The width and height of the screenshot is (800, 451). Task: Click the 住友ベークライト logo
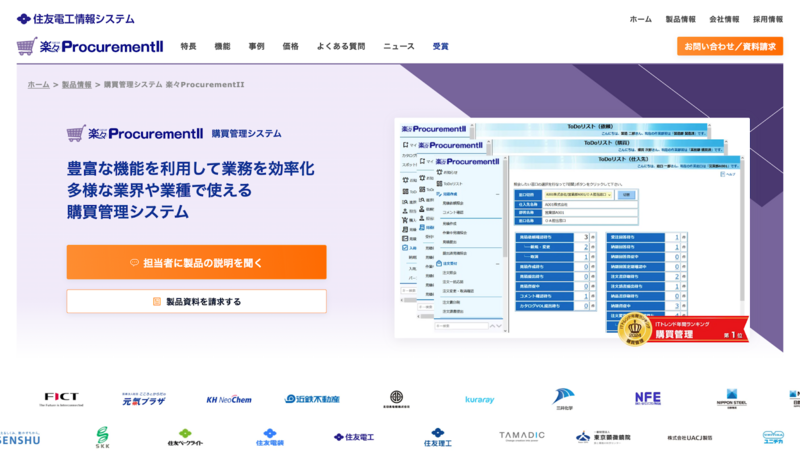point(185,437)
